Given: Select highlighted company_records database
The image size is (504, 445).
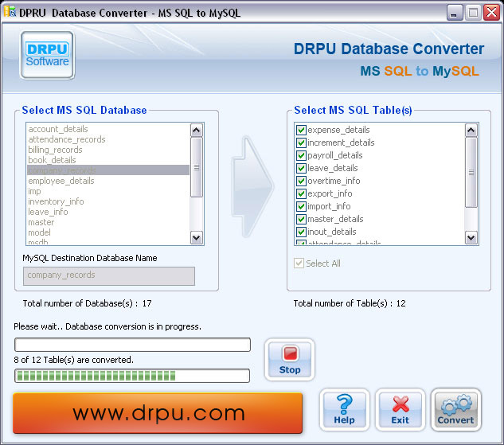Looking at the screenshot, I should [108, 170].
